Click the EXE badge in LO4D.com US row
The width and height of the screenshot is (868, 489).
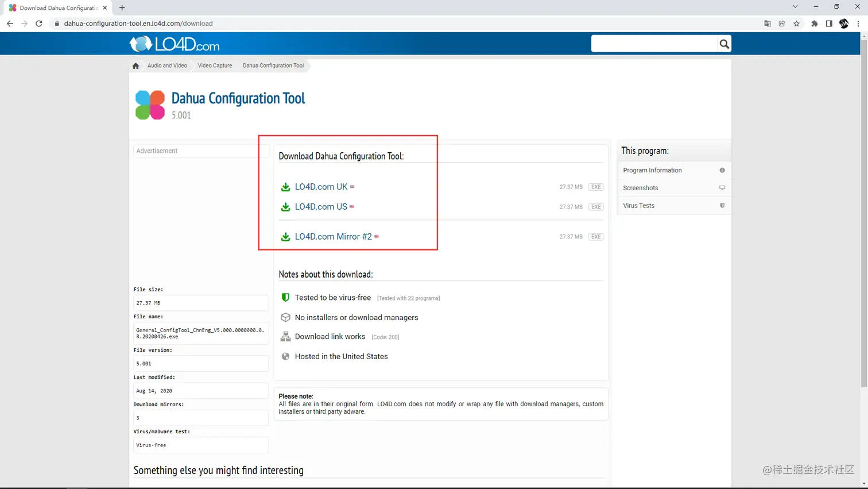click(596, 207)
